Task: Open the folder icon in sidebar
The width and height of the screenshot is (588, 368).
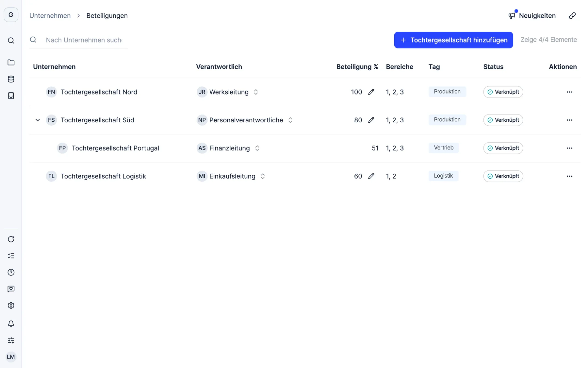Action: 11,62
